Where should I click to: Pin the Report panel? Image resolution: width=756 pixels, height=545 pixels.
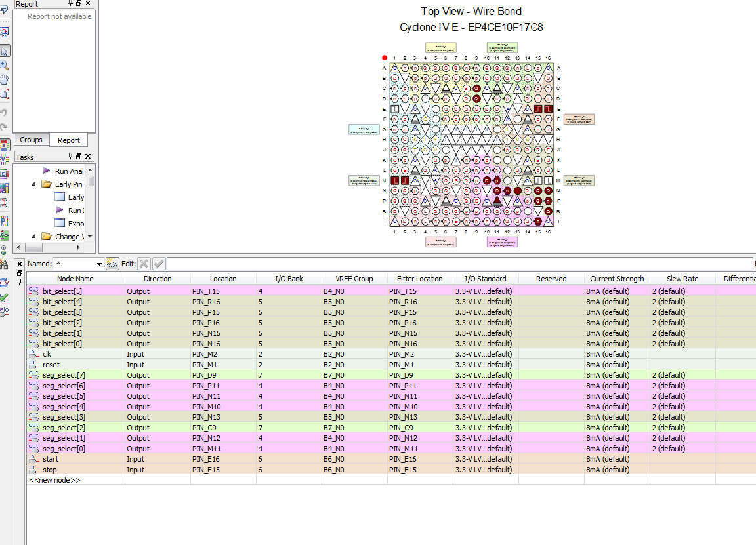[70, 3]
